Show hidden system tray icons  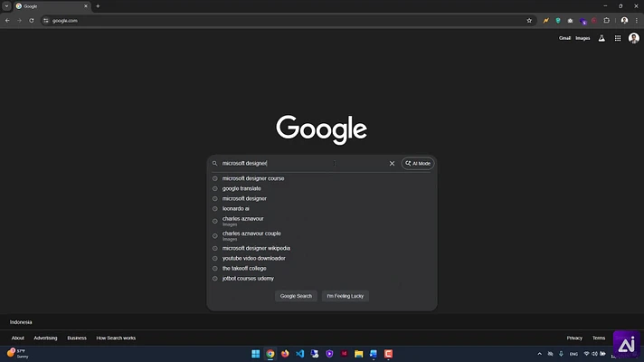click(x=539, y=354)
